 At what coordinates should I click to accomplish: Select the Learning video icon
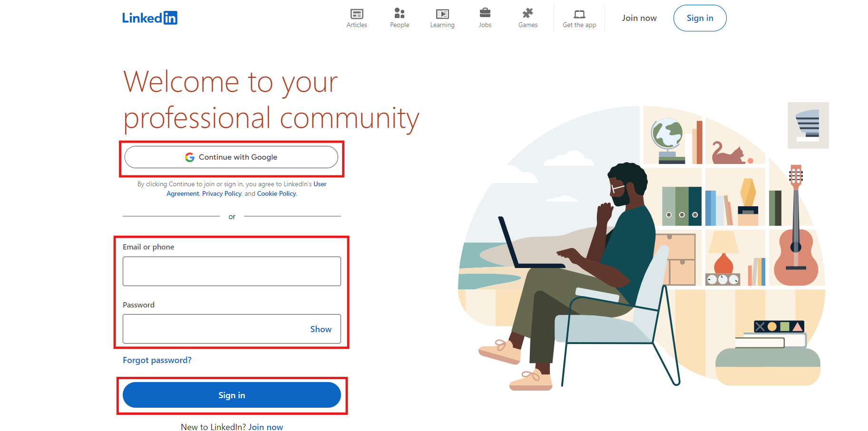442,14
